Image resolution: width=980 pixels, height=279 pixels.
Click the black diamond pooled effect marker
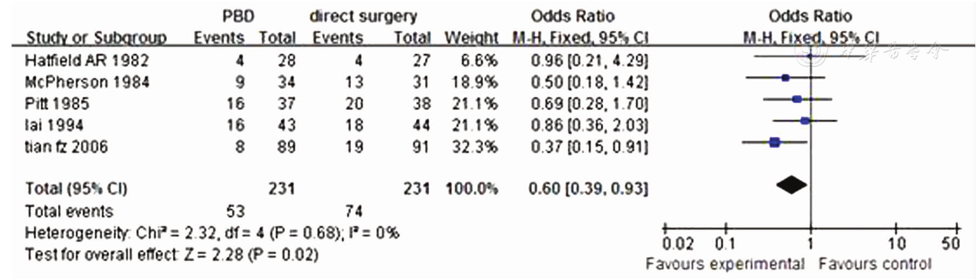point(792,185)
